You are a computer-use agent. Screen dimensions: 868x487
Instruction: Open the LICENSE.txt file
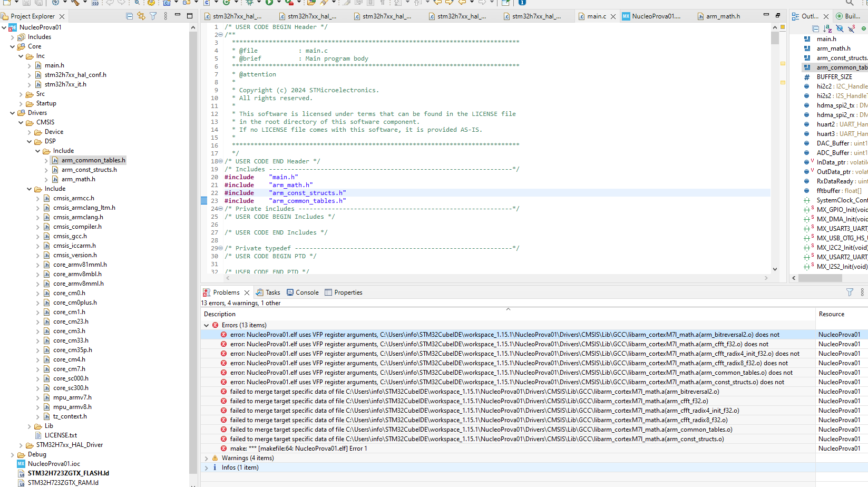[x=60, y=435]
